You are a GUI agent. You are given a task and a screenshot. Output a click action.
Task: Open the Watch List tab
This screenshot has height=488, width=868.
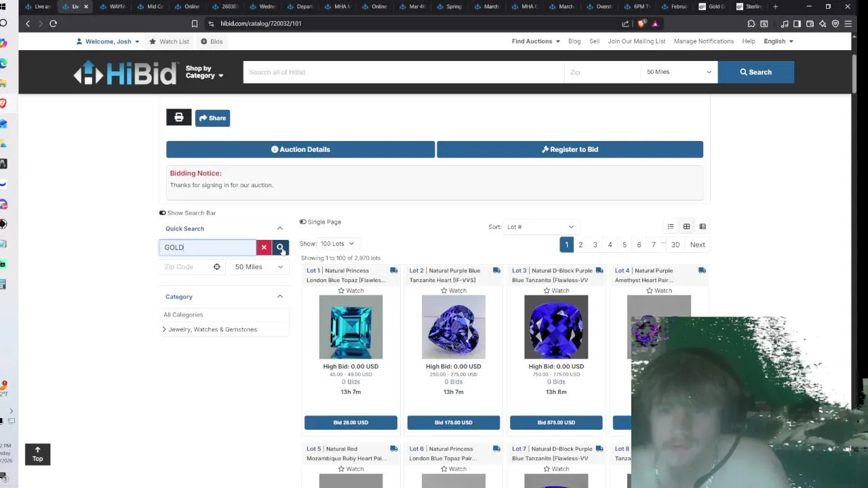coord(169,41)
